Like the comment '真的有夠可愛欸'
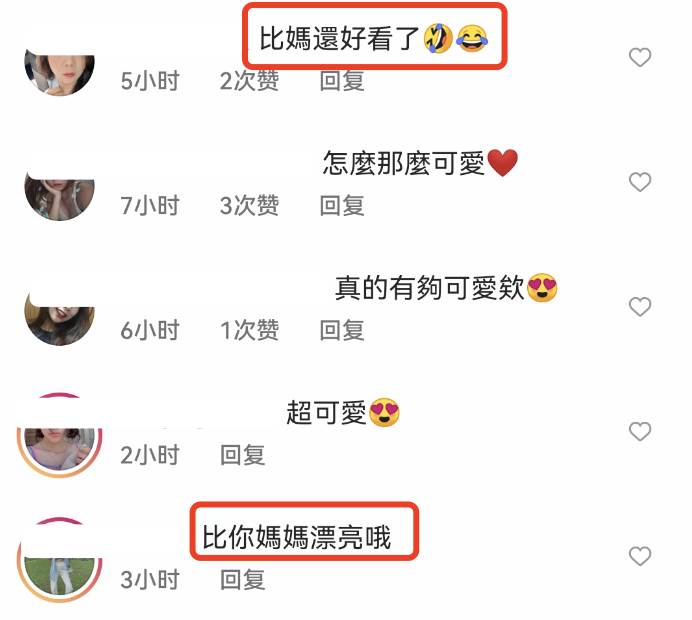 (x=639, y=307)
